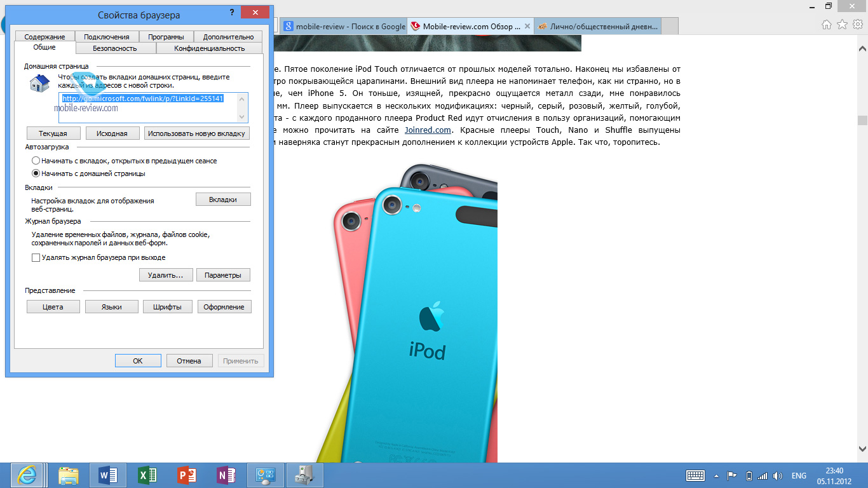Open 'mobile-review - Поиск в Google' browser tab
Viewport: 868px width, 488px height.
point(343,26)
